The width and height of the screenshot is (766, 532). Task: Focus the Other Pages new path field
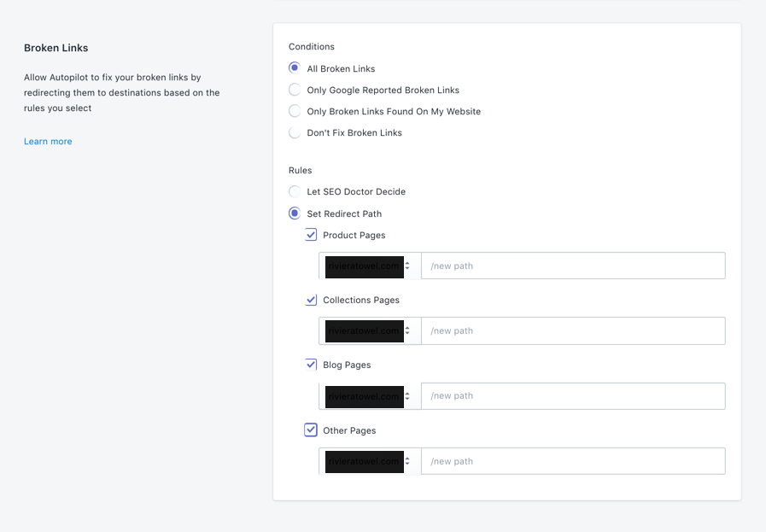pos(573,461)
